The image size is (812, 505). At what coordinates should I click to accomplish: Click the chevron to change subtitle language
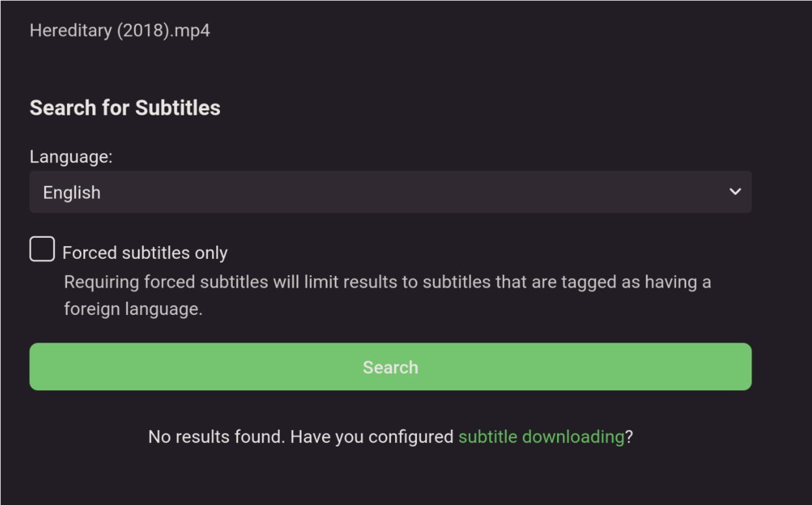tap(735, 192)
